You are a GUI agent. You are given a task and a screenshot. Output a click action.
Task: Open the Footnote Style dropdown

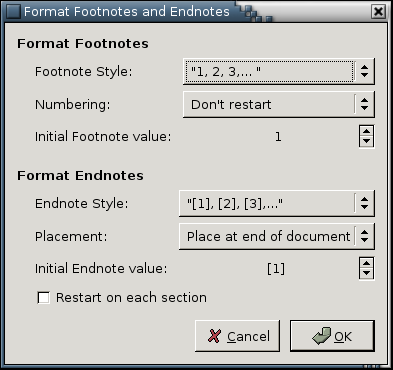pyautogui.click(x=279, y=71)
